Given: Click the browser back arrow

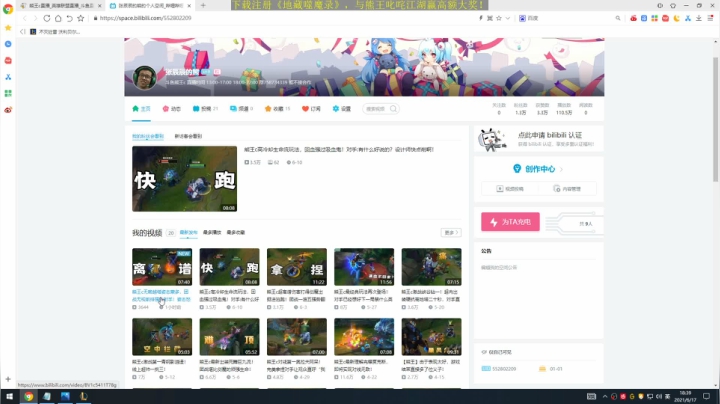Looking at the screenshot, I should coord(25,18).
